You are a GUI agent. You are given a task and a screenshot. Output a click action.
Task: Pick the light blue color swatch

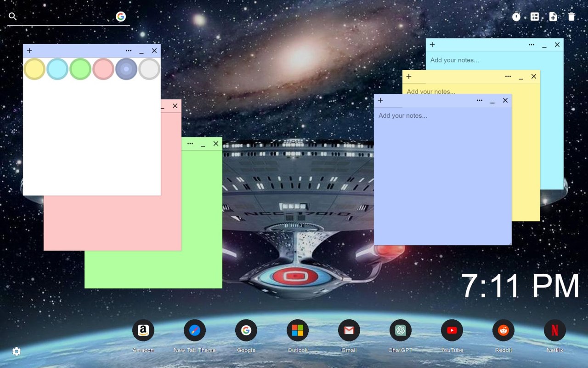pos(57,69)
